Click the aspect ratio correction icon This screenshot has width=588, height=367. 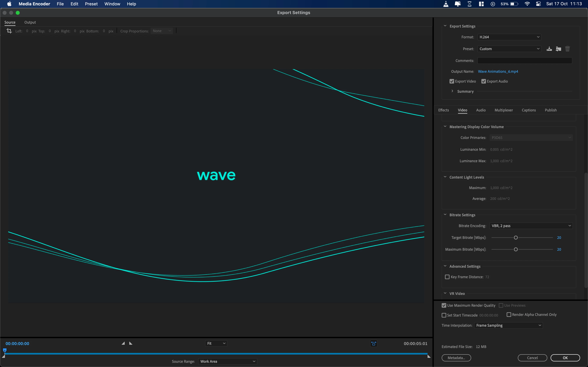pos(374,343)
